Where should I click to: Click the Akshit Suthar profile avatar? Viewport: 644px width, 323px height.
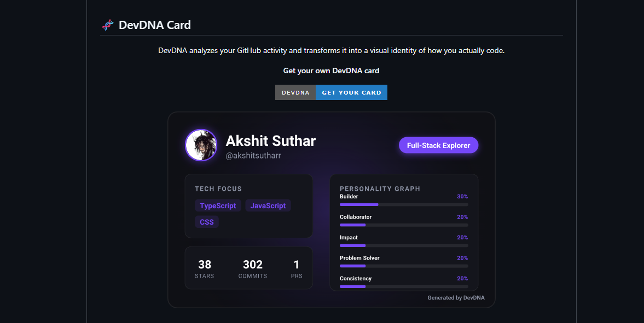pos(201,145)
